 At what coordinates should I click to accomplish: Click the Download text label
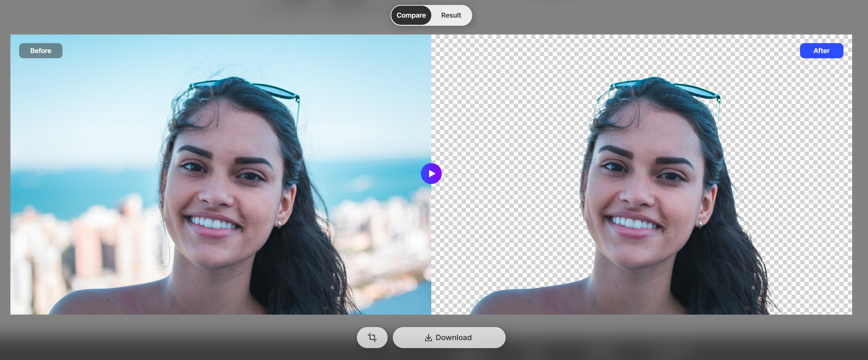pos(454,337)
